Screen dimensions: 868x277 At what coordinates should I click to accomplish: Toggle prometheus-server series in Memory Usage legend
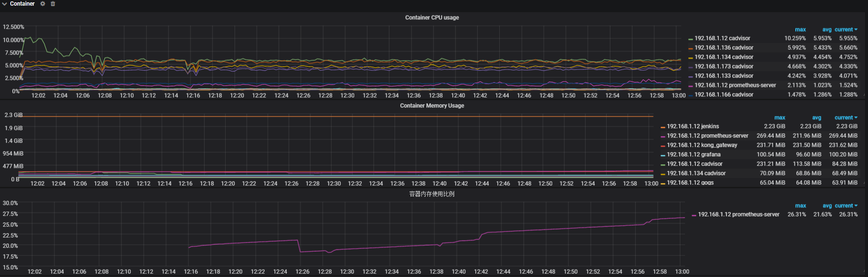[708, 136]
